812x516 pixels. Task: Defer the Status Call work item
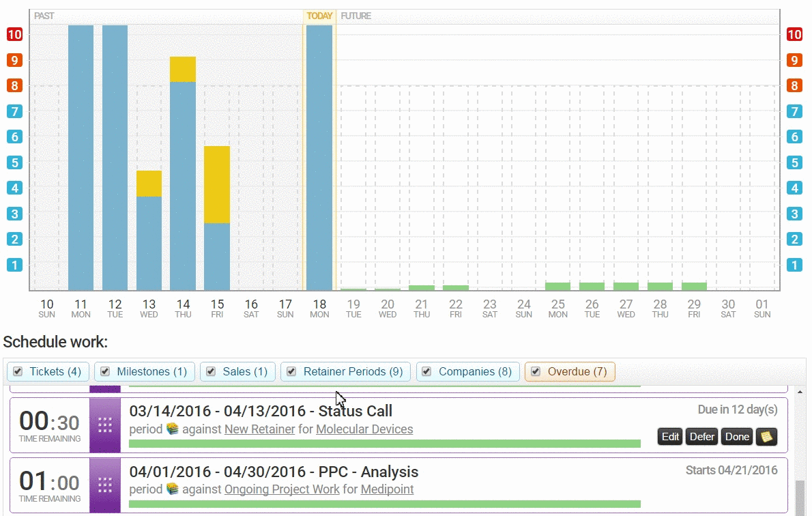[x=702, y=437]
